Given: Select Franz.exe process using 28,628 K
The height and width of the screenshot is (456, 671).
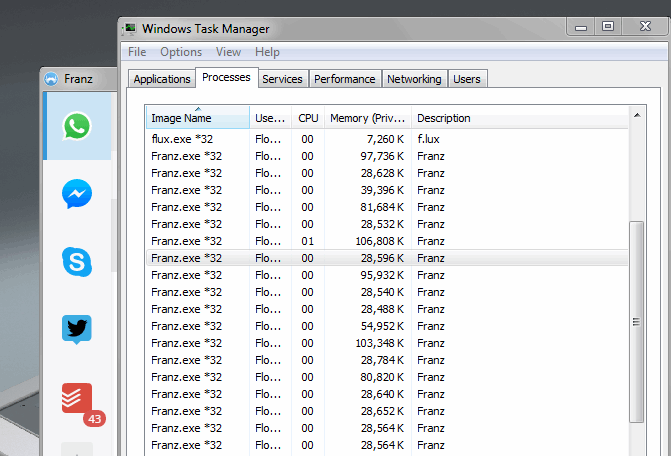Looking at the screenshot, I should (x=387, y=173).
